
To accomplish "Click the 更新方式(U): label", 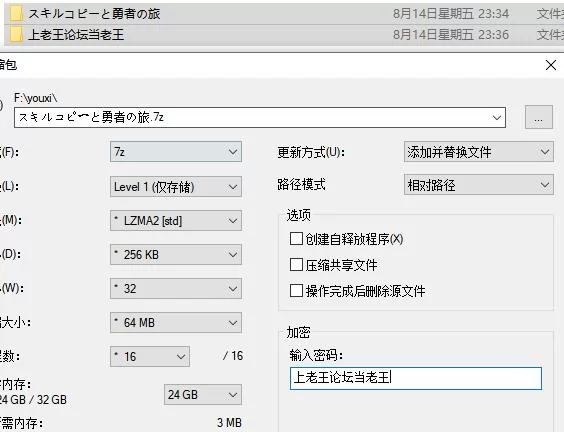I will tap(311, 152).
